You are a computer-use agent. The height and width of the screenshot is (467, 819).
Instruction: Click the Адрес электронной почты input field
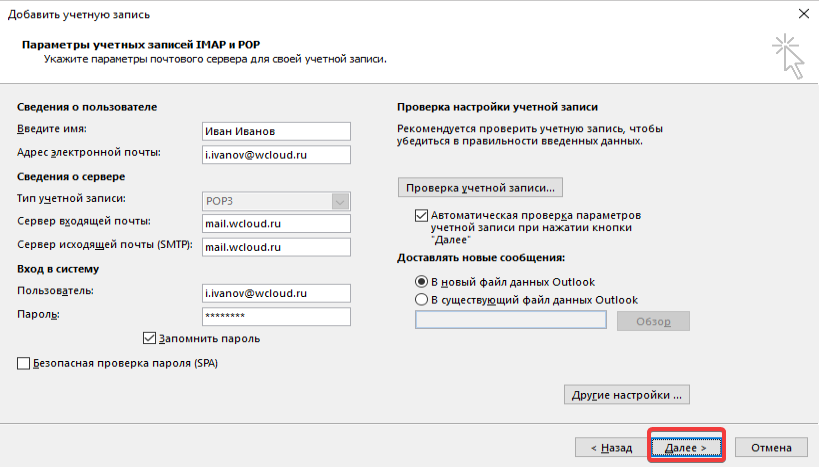pos(275,154)
